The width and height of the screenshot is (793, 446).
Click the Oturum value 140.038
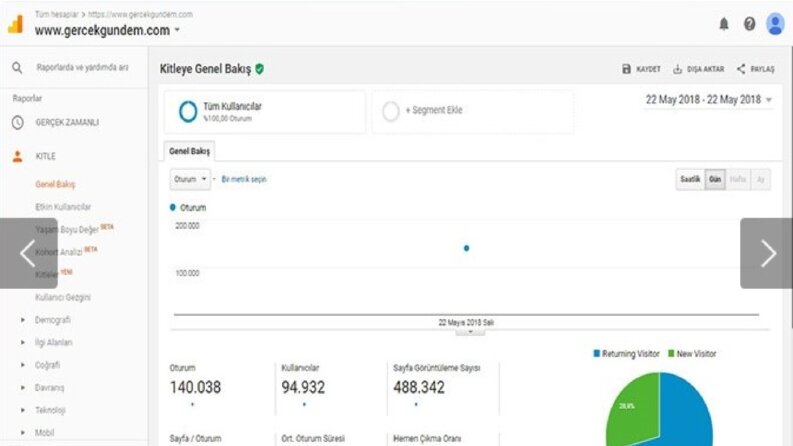tap(195, 387)
